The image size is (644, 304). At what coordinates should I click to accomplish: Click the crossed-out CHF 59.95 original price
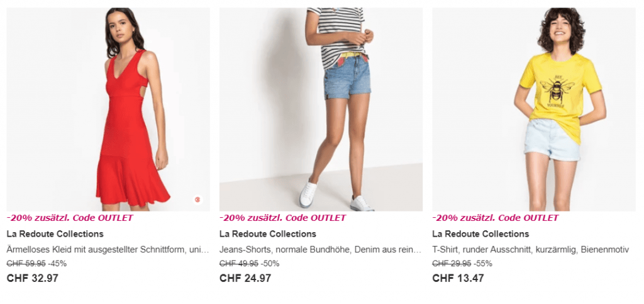coord(26,264)
